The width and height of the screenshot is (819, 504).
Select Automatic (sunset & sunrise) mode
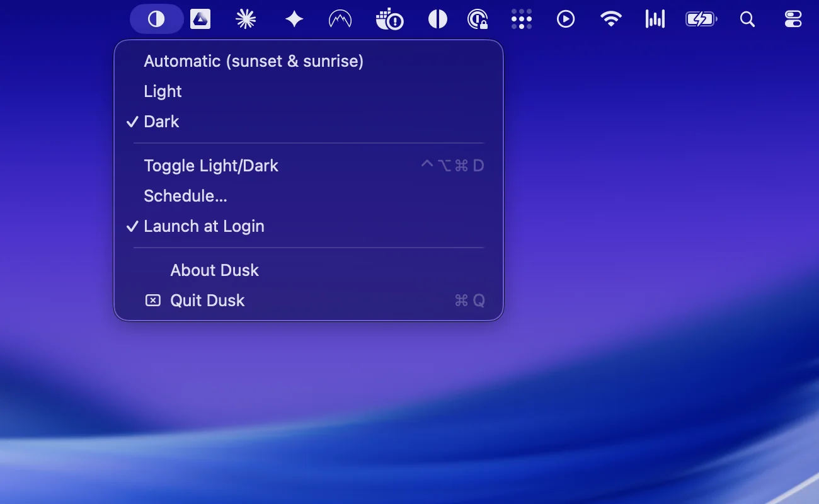click(309, 61)
